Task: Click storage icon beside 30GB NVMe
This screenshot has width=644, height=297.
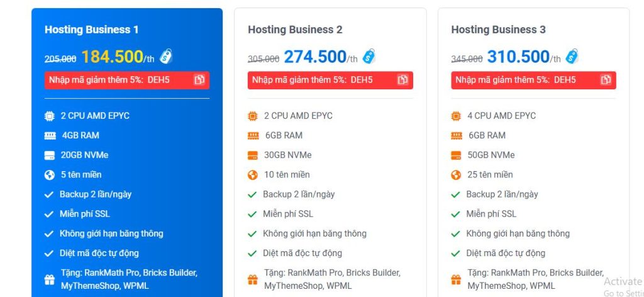Action: [x=253, y=155]
